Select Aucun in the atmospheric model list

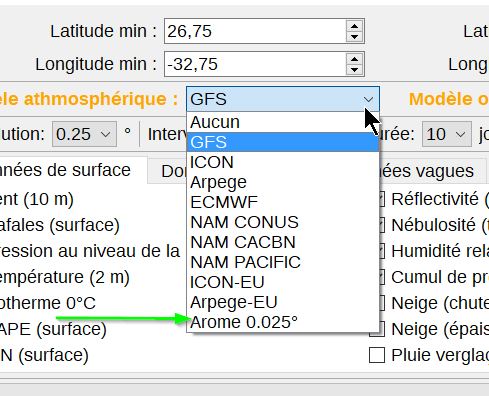283,122
